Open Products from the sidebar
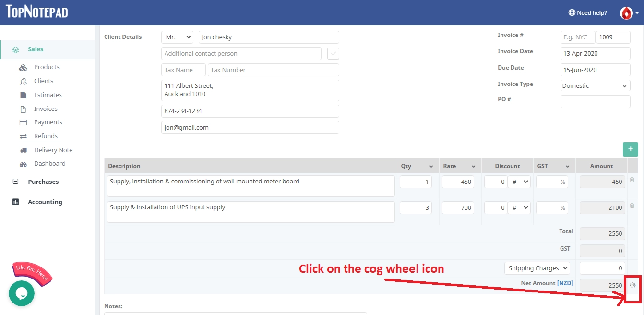Viewport: 644px width, 315px height. point(47,67)
